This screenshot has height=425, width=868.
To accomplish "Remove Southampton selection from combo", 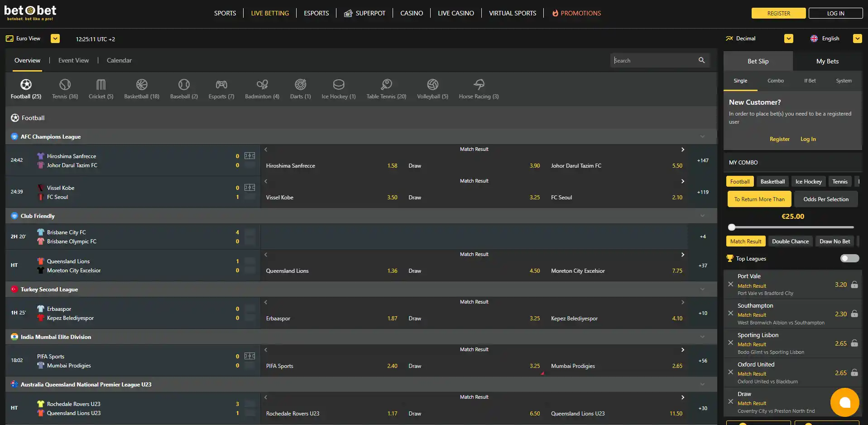I will (730, 313).
